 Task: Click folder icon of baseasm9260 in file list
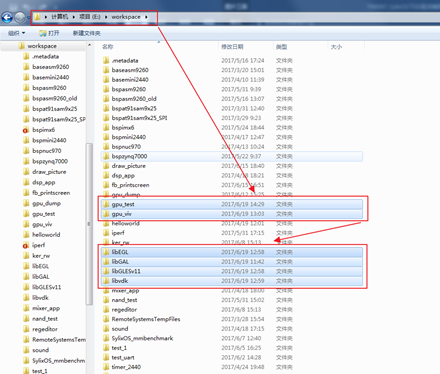click(106, 70)
